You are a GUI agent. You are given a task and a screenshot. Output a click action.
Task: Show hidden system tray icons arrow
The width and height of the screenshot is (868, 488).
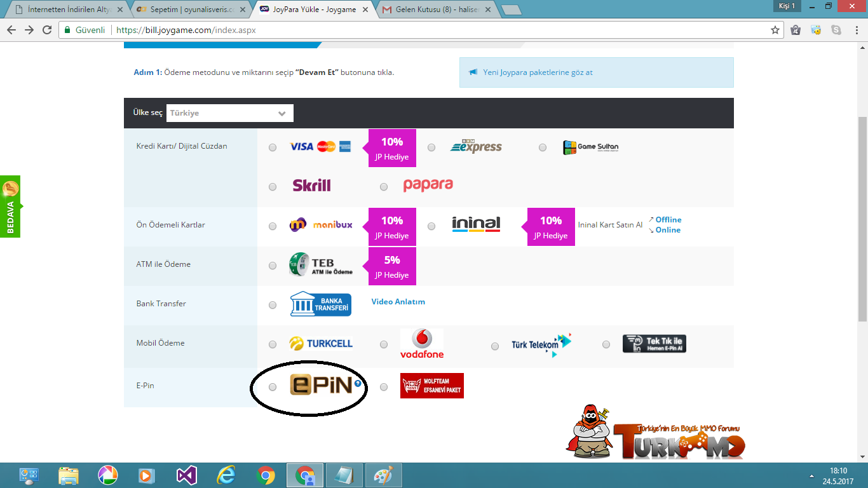click(811, 476)
